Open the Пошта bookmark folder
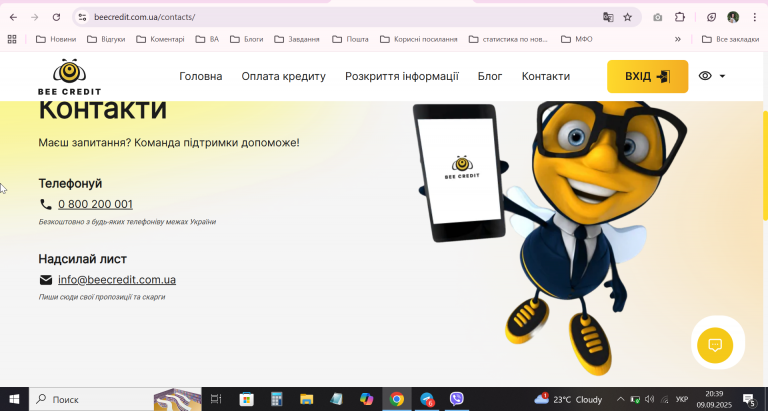The width and height of the screenshot is (768, 411). point(350,39)
